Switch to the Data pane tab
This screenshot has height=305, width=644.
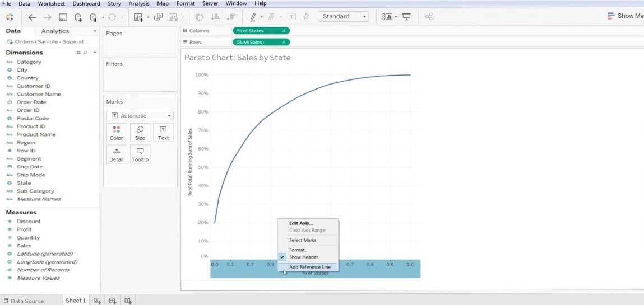(x=13, y=31)
